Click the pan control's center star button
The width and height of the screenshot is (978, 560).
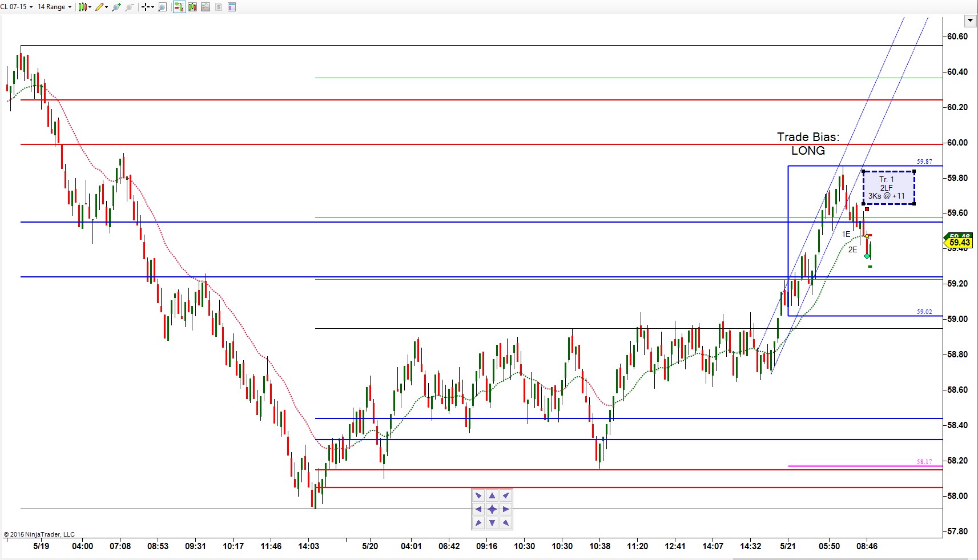pos(492,509)
